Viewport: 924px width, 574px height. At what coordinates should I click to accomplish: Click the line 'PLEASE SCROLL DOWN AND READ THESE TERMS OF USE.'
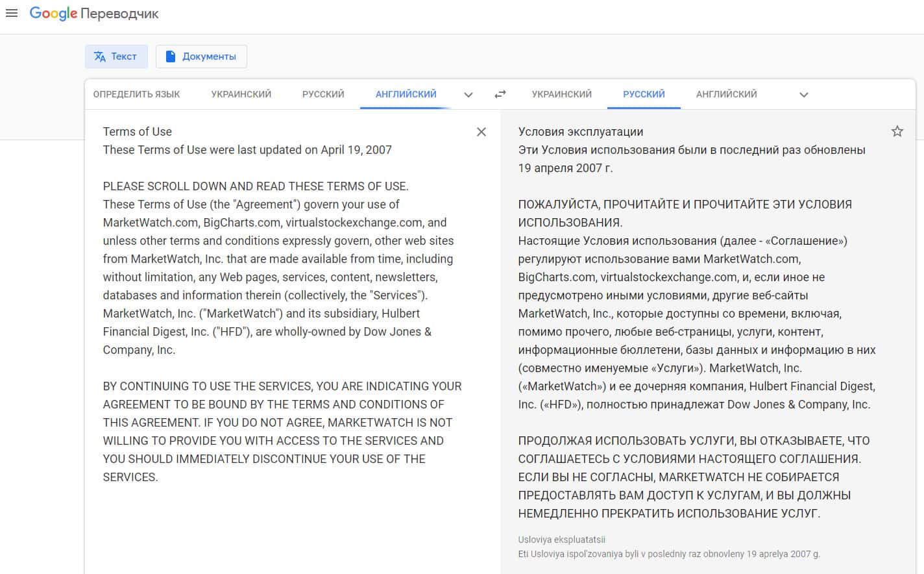[256, 186]
